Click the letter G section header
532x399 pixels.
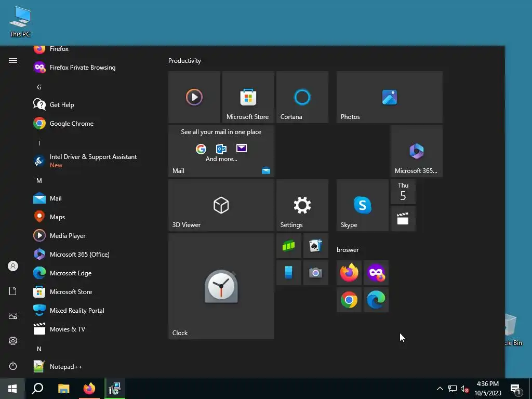pyautogui.click(x=39, y=87)
